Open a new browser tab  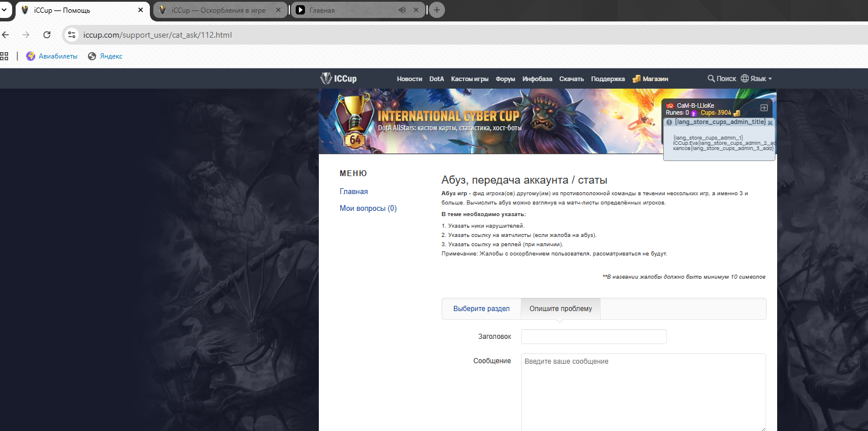(436, 10)
